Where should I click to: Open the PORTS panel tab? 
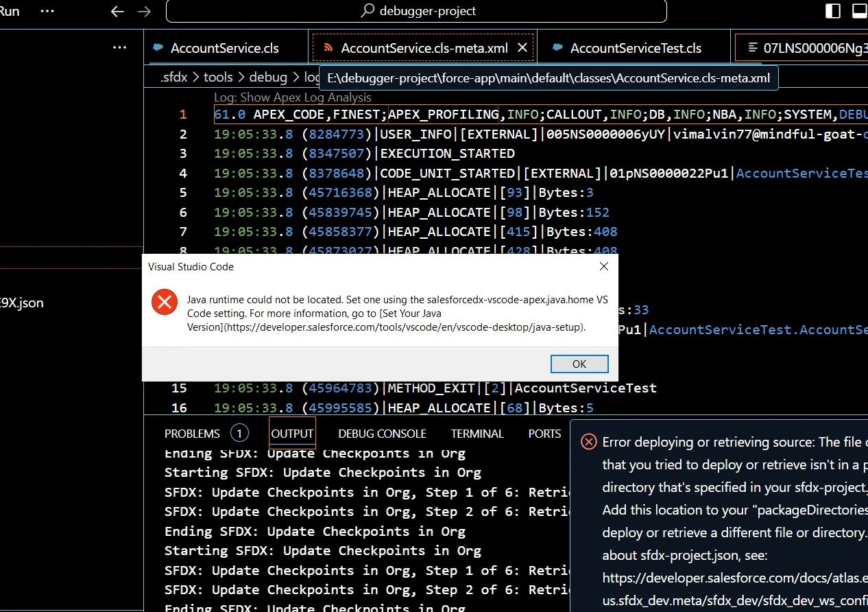point(544,434)
